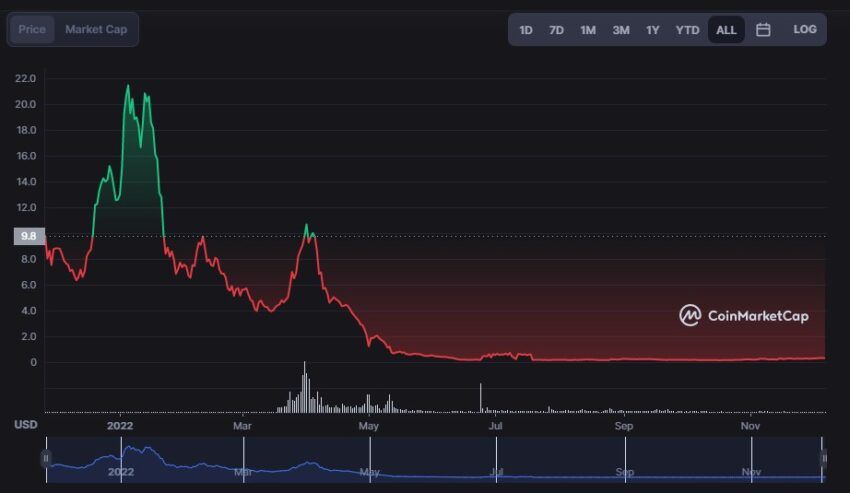850x493 pixels.
Task: Click the 2022 x-axis label below the chart
Action: point(120,426)
